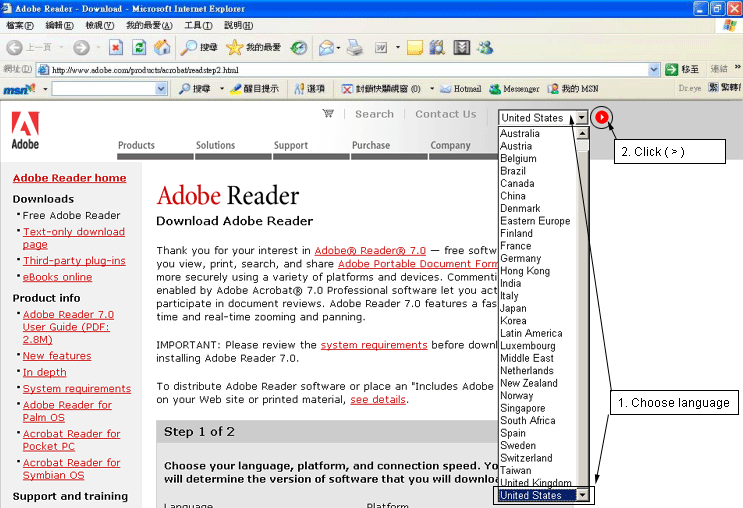The height and width of the screenshot is (508, 743).
Task: Expand the Mail button dropdown arrow
Action: tap(338, 47)
